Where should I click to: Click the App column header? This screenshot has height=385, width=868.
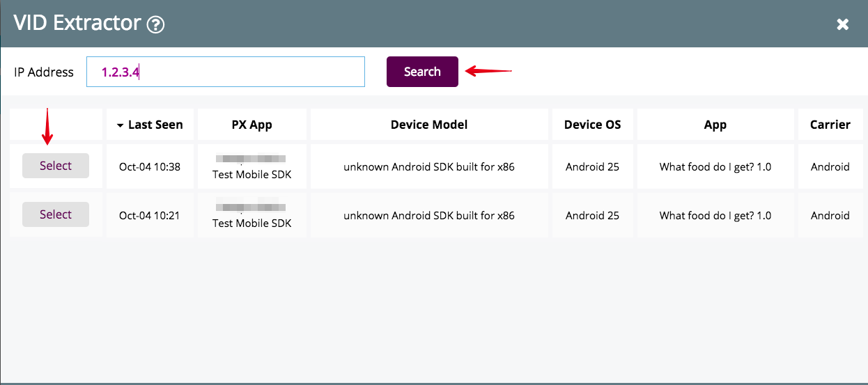pyautogui.click(x=715, y=125)
